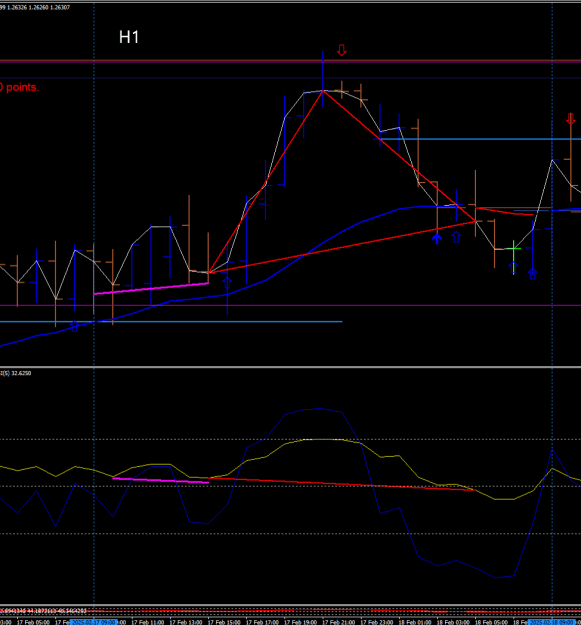
Task: Select the hollow blue arrow beside the solid arrow
Action: [x=456, y=237]
